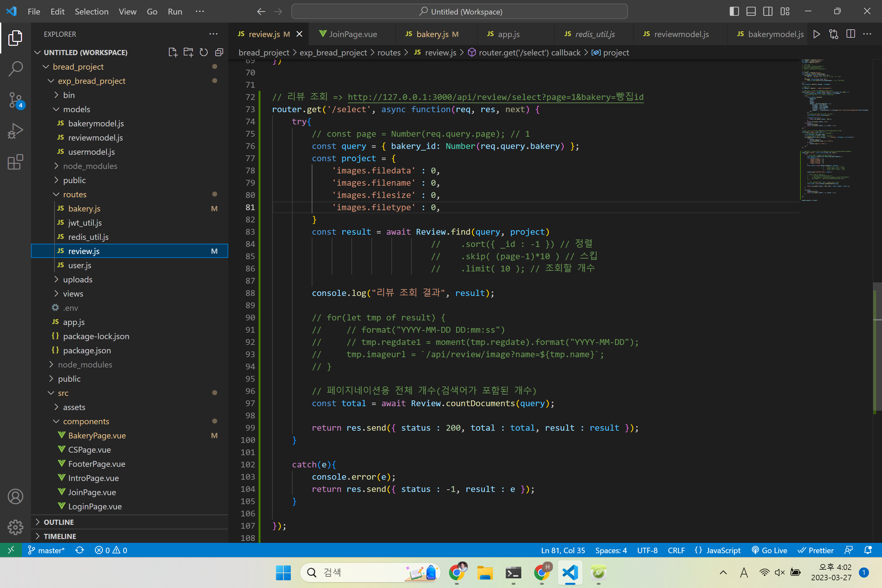Viewport: 882px width, 588px height.
Task: Open the Extensions view
Action: point(15,162)
